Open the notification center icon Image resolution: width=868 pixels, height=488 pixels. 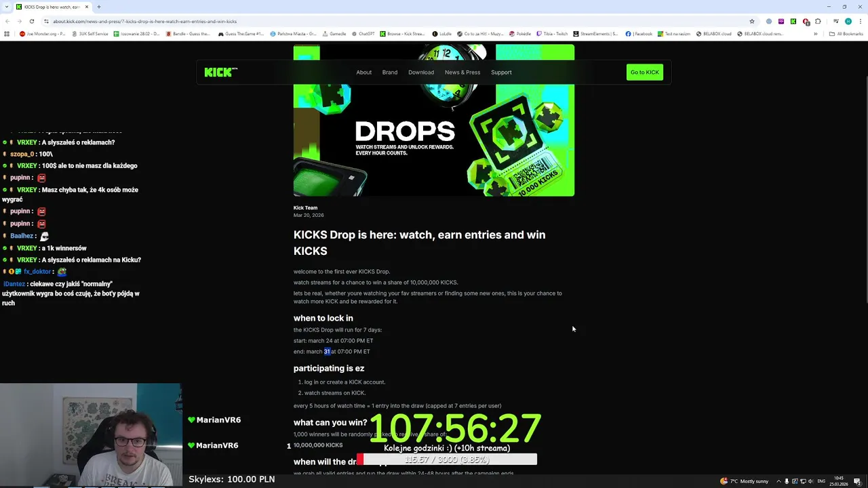pos(857,481)
